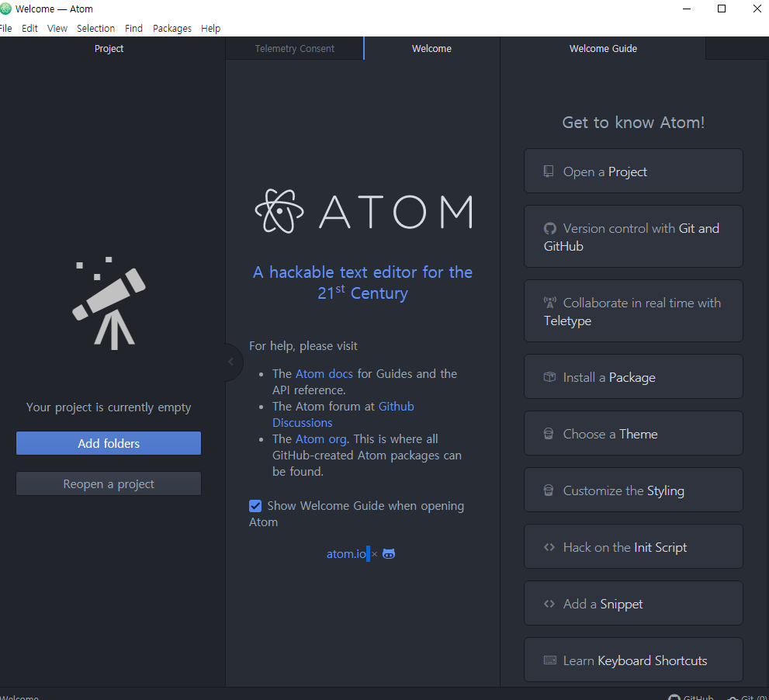Uncheck Show Welcome Guide when opening Atom
Viewport: 769px width, 700px height.
click(255, 506)
